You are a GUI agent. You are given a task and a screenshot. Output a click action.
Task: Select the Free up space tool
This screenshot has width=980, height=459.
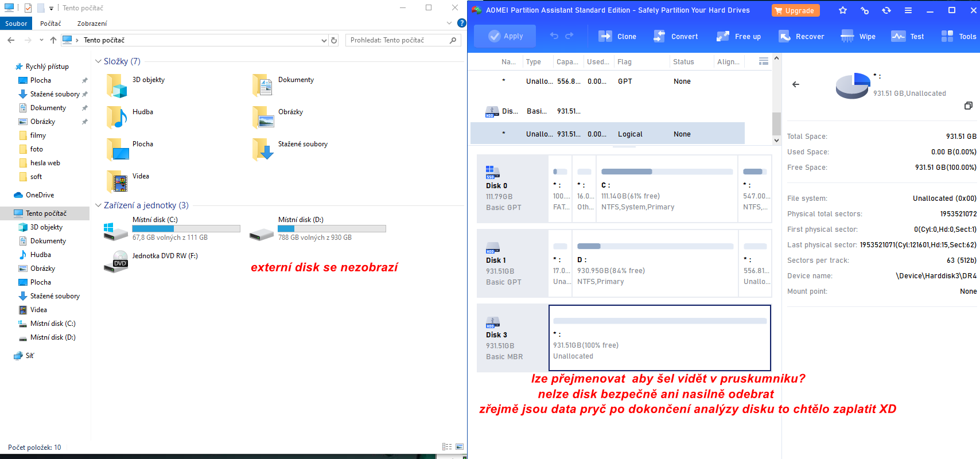pyautogui.click(x=723, y=36)
